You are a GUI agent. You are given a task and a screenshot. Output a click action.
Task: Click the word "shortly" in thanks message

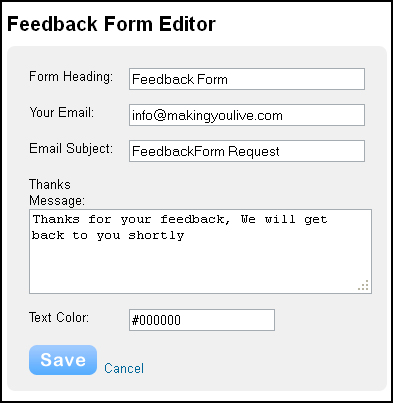coord(156,236)
